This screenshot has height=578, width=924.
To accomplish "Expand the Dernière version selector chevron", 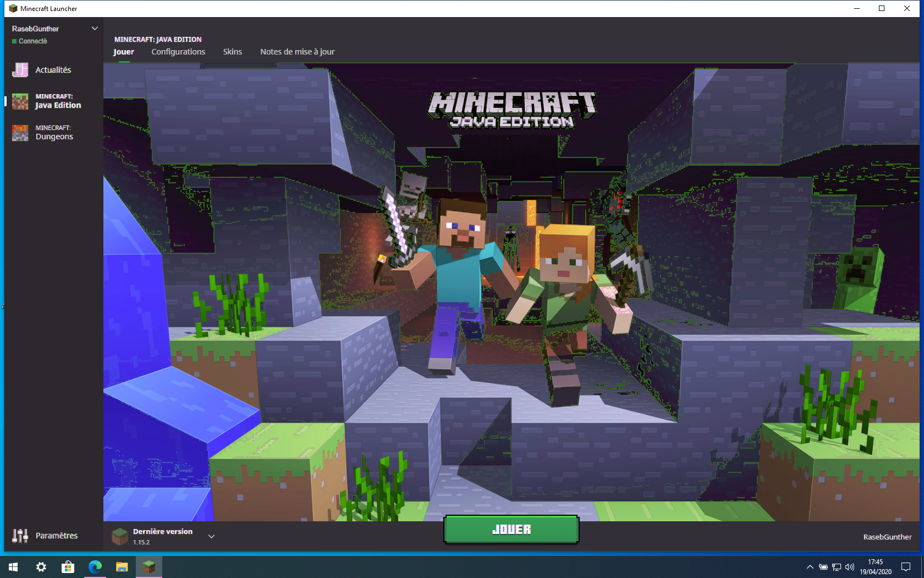I will tap(211, 536).
